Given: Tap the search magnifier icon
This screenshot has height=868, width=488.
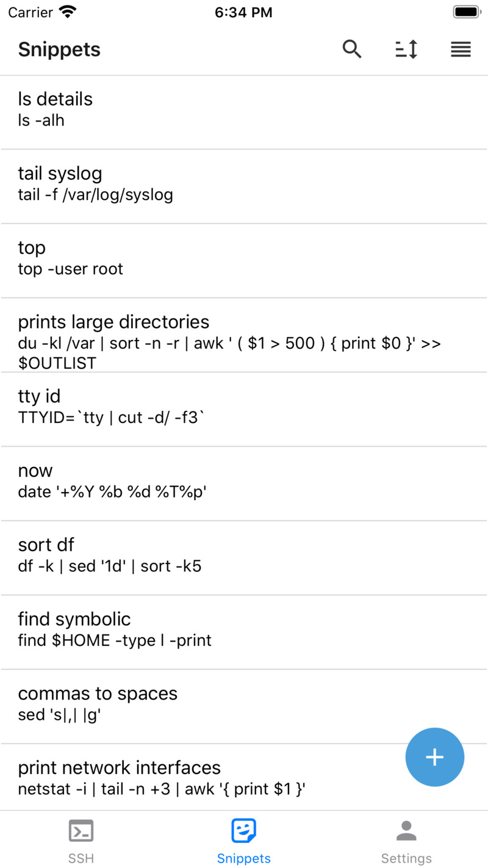Looking at the screenshot, I should [x=352, y=49].
